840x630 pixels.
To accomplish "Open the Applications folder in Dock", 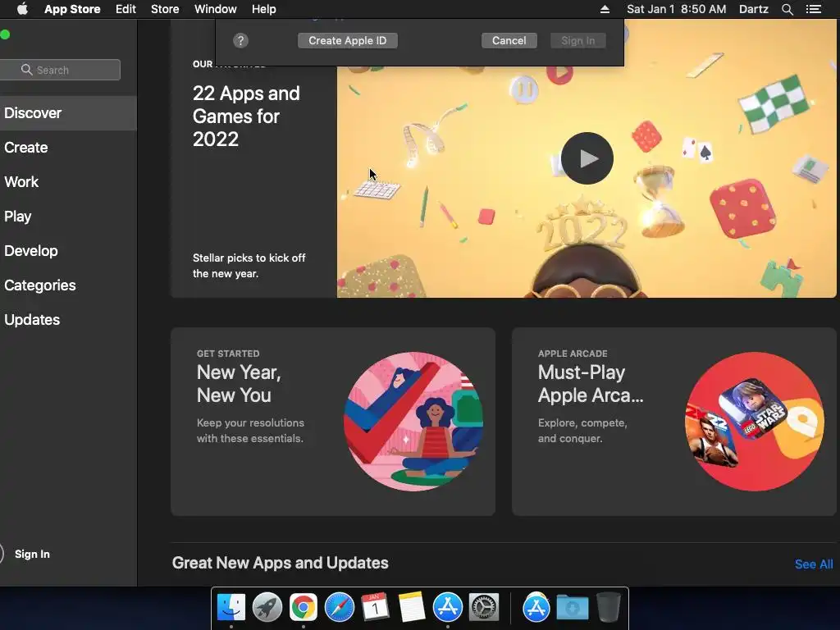I will [x=536, y=608].
